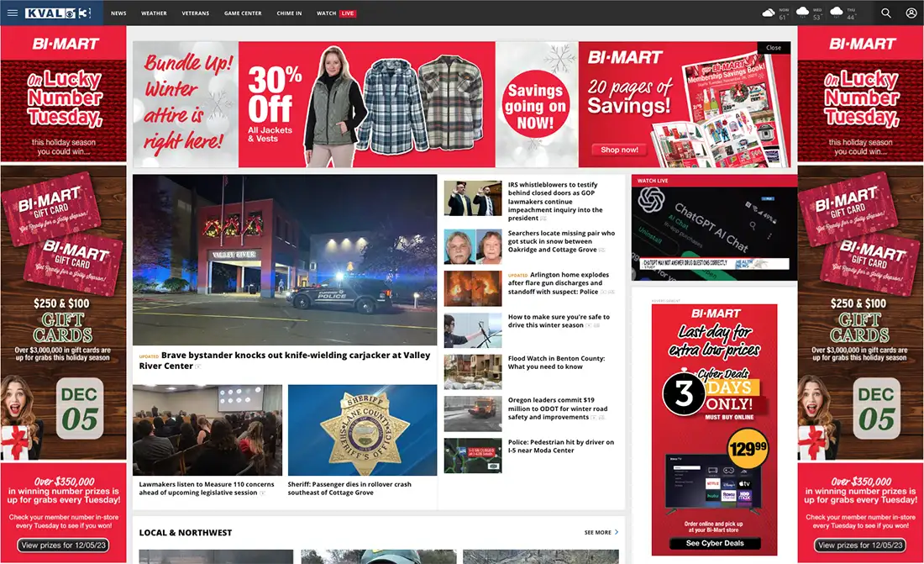Click the LIVE badge next to Watch

(348, 13)
